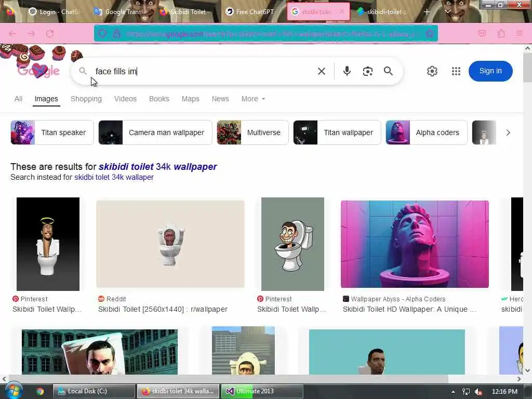Open the Books results tab
The image size is (532, 399).
tap(159, 99)
